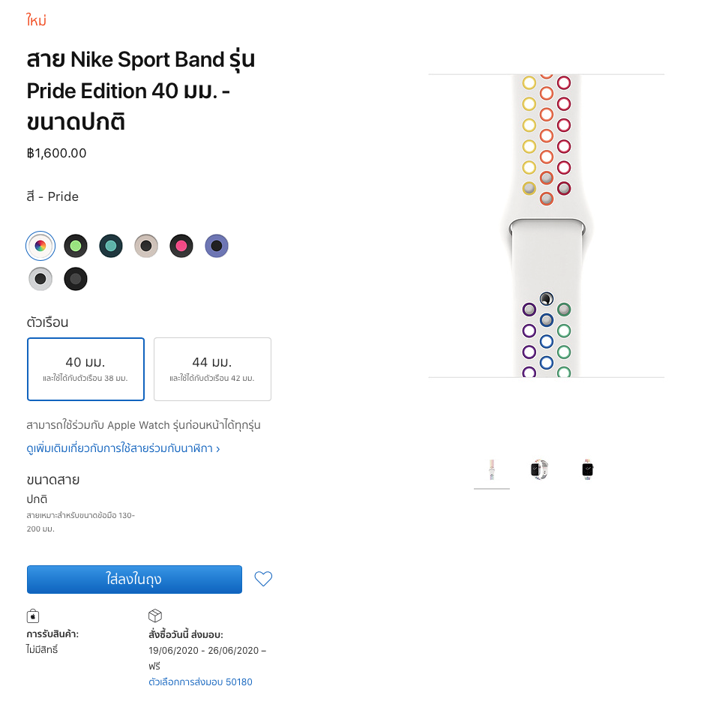Choose the black and green band swatch

pos(76,245)
